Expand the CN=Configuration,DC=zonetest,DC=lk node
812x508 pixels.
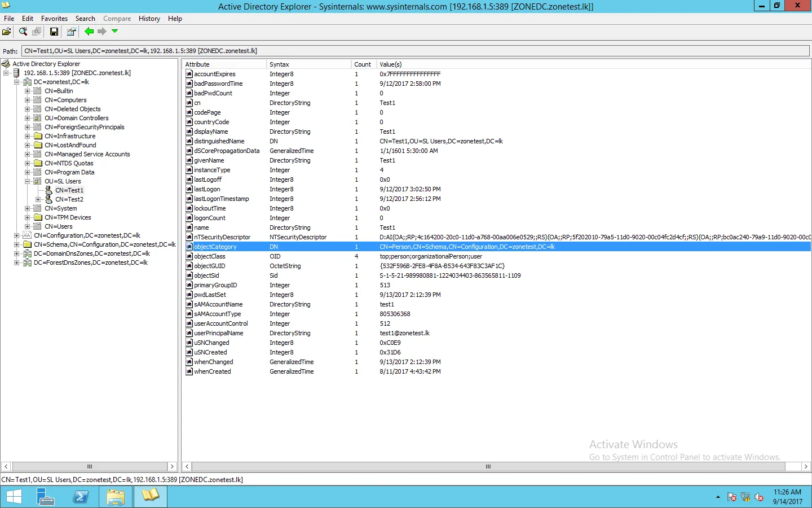[x=17, y=235]
